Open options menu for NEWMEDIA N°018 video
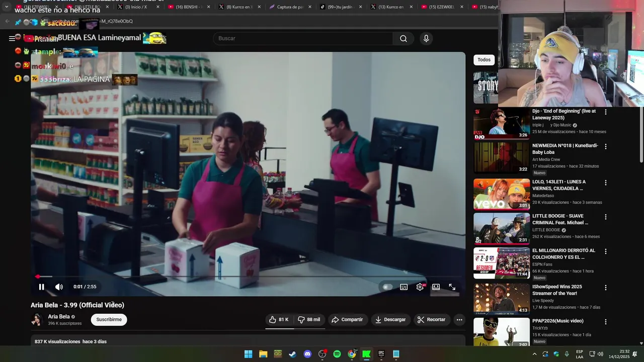The width and height of the screenshot is (644, 362). pos(606,146)
